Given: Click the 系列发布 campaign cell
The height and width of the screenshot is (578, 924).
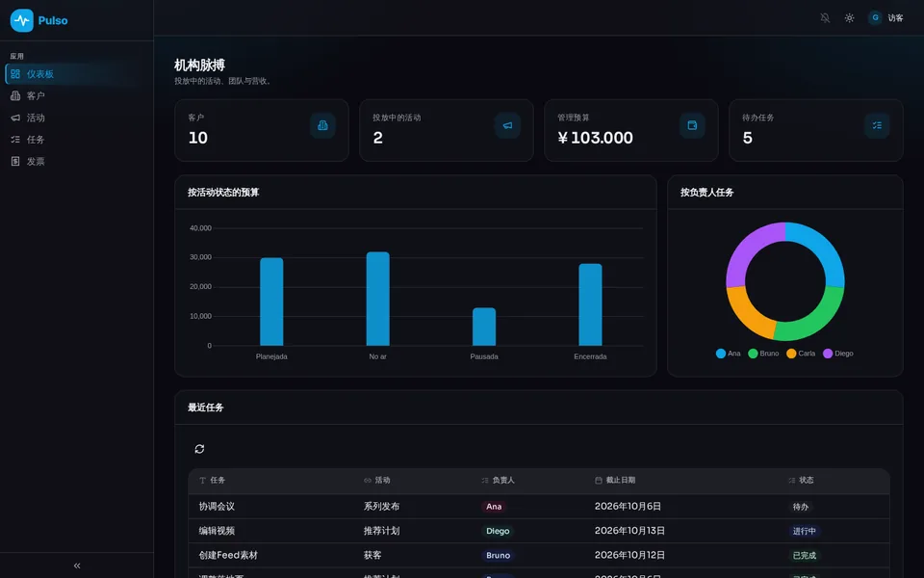Looking at the screenshot, I should 381,506.
